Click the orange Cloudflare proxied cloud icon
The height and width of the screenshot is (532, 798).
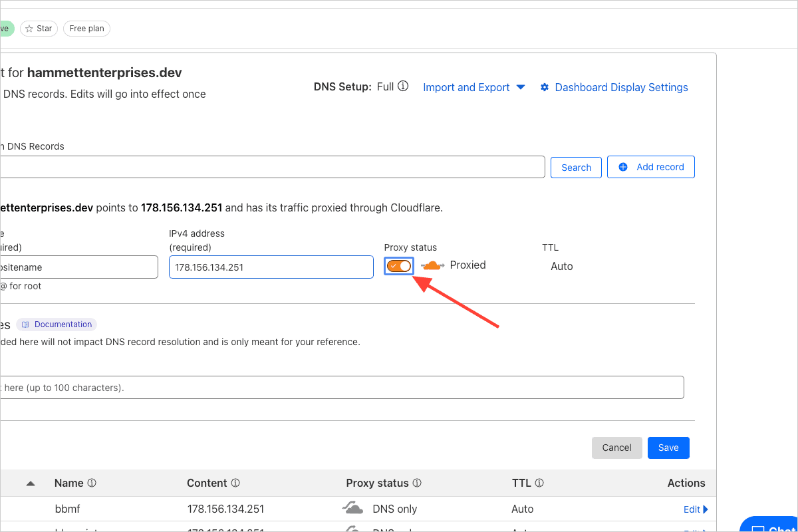433,265
